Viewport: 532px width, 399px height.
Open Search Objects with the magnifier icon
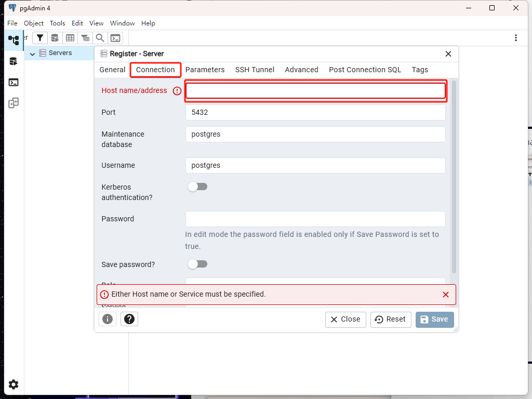(x=100, y=37)
